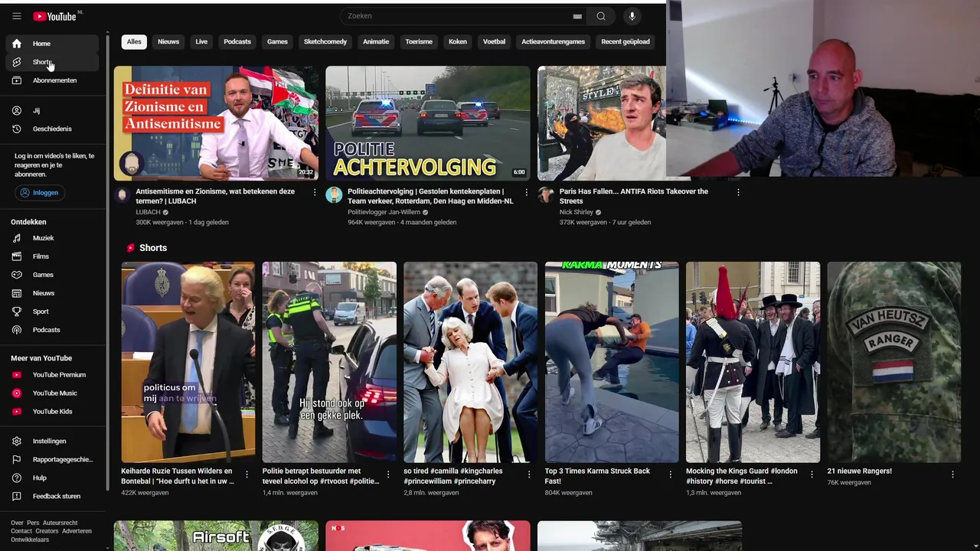Select the Actieavonturengames filter chip

(x=553, y=42)
